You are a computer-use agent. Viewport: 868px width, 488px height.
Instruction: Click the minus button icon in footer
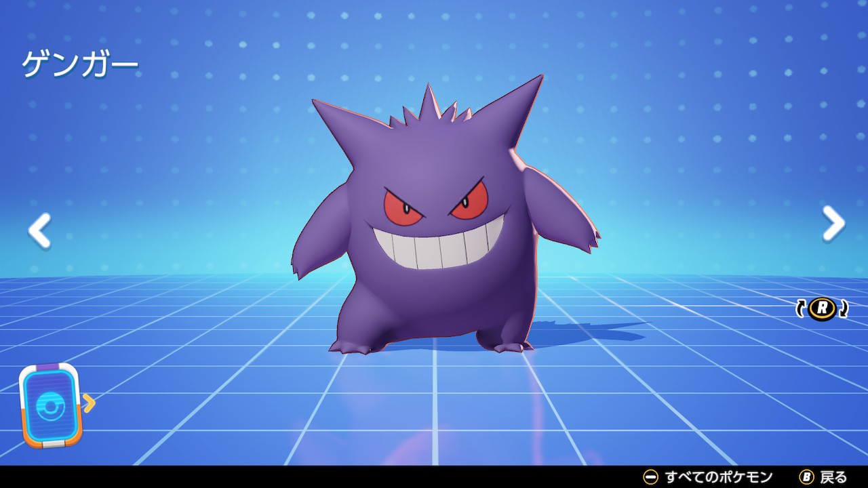[650, 477]
